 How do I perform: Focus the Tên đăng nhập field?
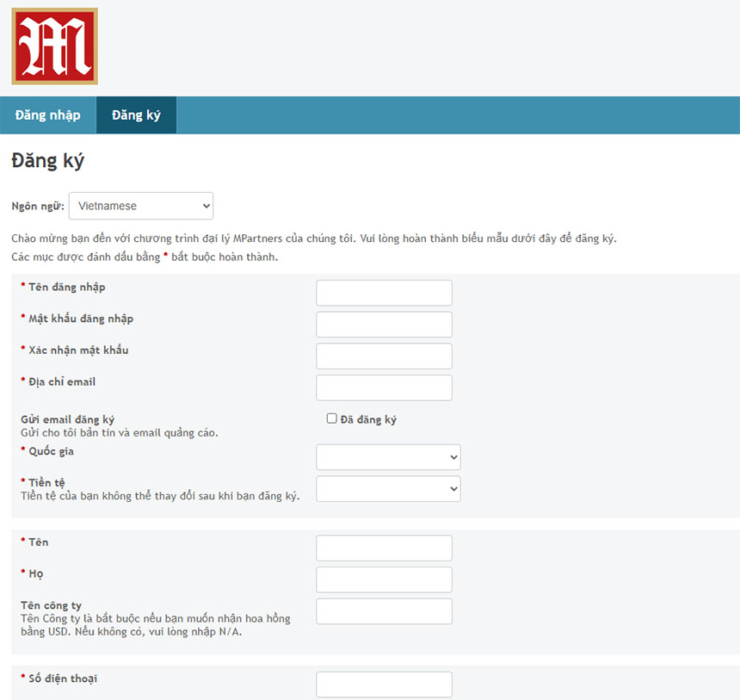coord(384,293)
